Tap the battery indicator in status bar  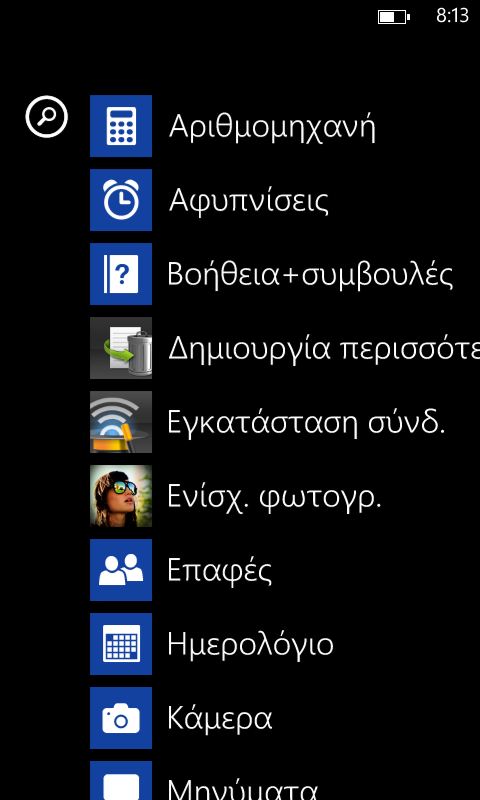coord(394,17)
